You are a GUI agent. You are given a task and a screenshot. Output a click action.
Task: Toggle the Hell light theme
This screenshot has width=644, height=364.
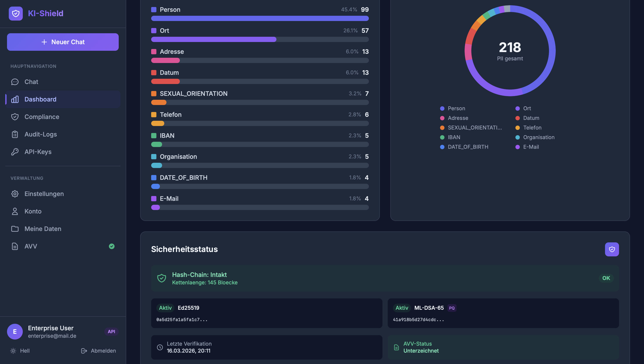click(x=20, y=351)
